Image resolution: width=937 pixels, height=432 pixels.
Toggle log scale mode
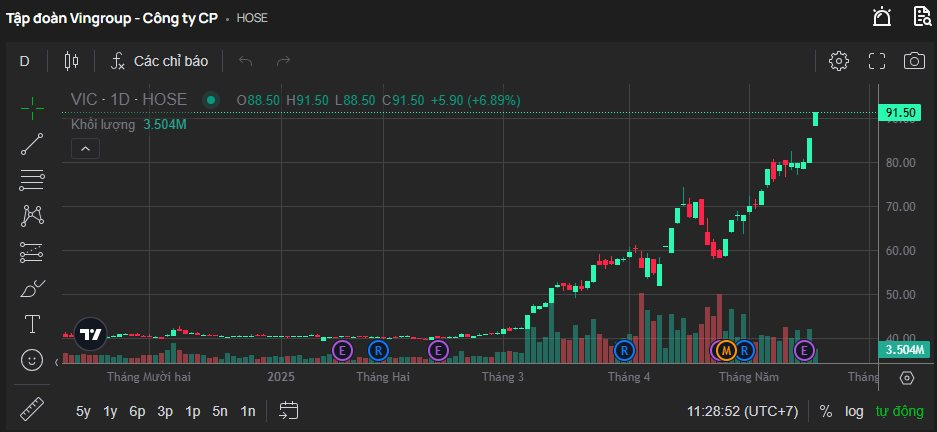854,411
